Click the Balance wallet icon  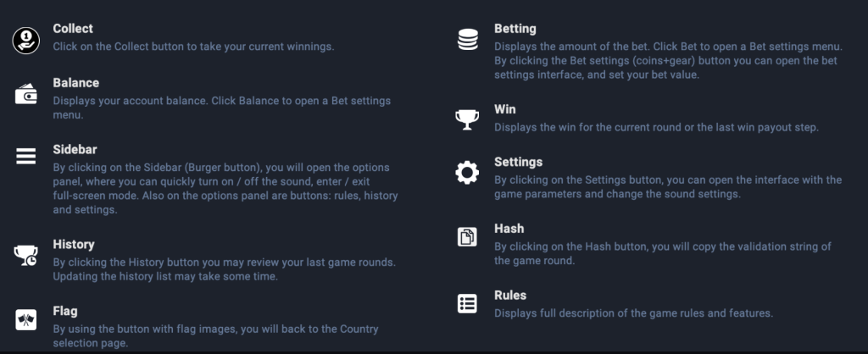pyautogui.click(x=26, y=94)
